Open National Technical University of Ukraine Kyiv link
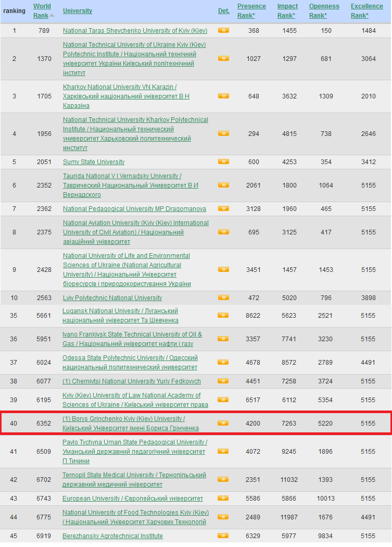392x547 pixels. (134, 58)
